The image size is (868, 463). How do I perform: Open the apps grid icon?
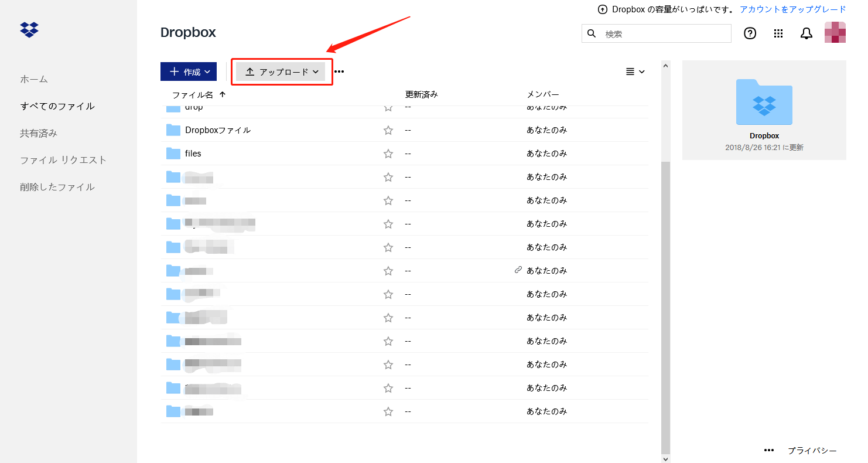coord(778,33)
